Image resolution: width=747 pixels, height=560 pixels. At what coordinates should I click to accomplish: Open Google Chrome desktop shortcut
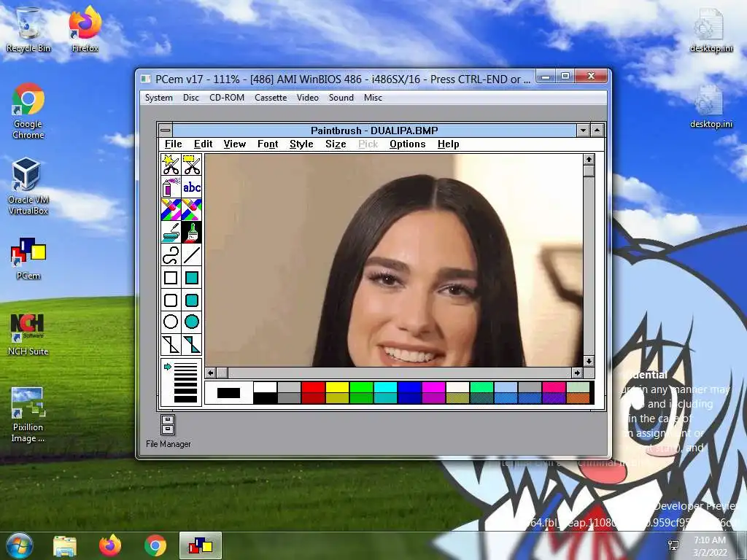click(x=28, y=111)
